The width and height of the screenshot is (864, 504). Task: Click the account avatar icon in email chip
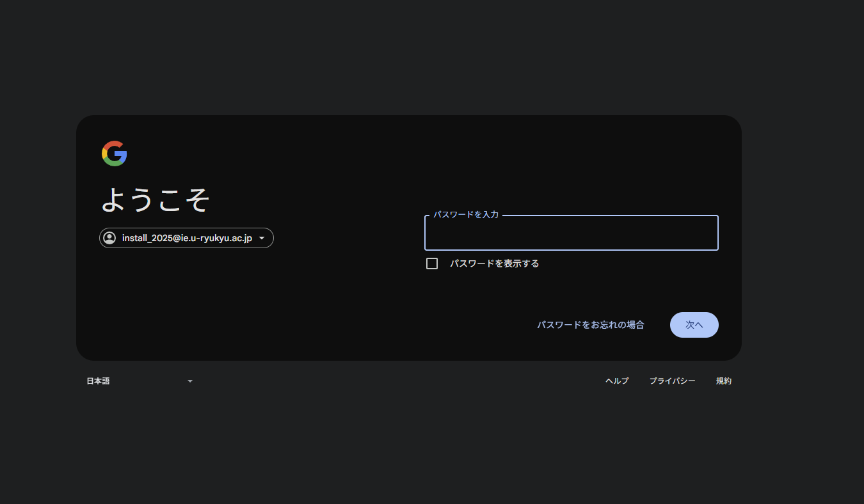tap(109, 238)
